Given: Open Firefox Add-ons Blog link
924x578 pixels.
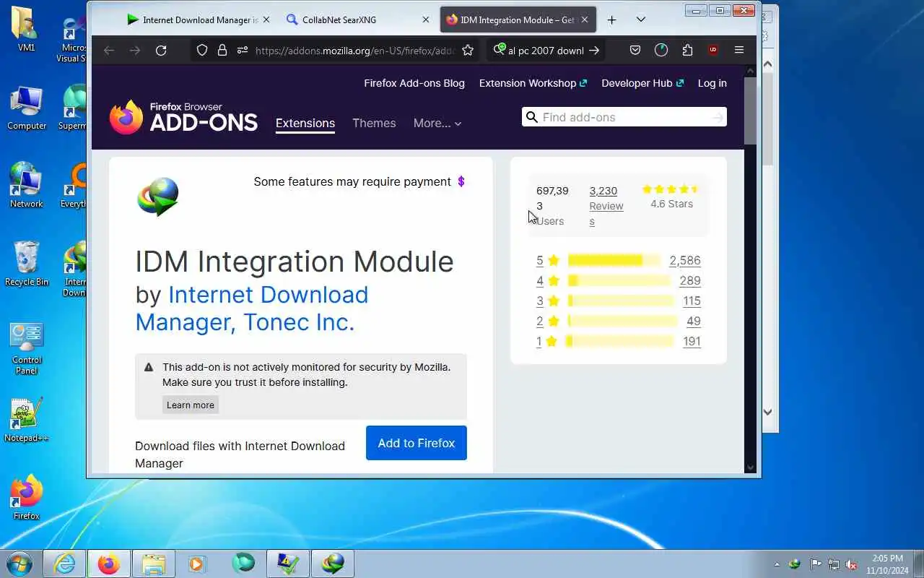Looking at the screenshot, I should pyautogui.click(x=414, y=83).
